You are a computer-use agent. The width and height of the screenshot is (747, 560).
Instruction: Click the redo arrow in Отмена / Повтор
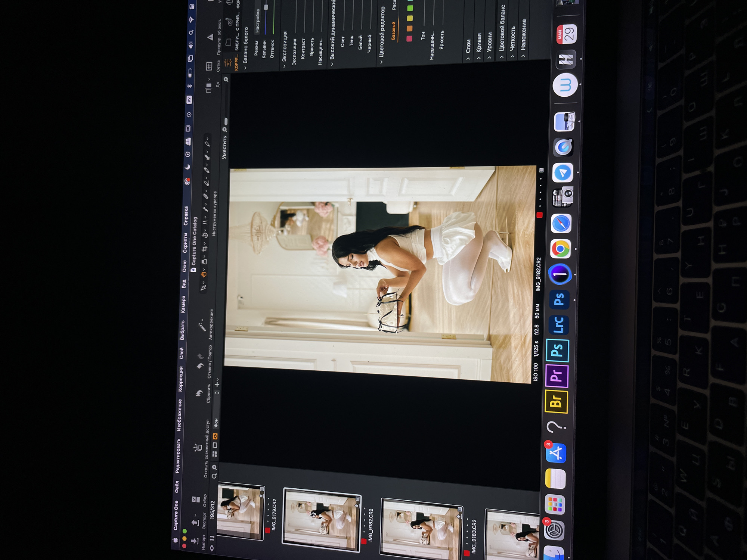tap(200, 356)
